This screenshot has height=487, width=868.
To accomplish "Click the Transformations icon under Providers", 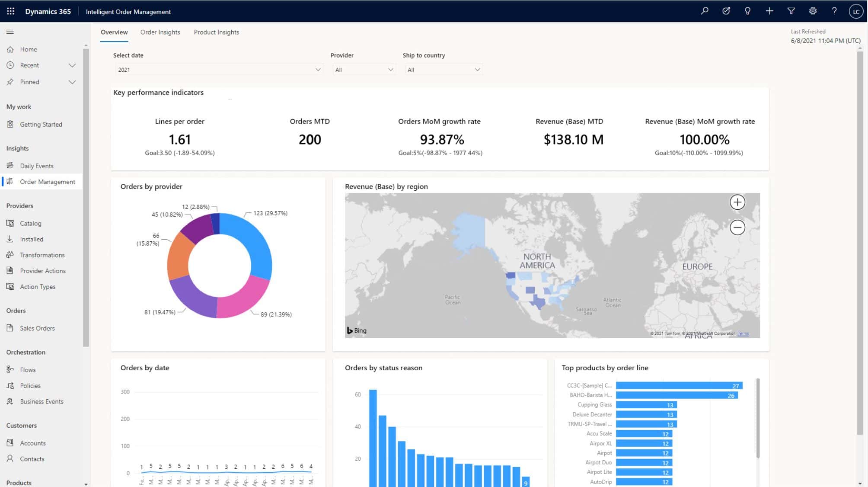I will coord(11,255).
